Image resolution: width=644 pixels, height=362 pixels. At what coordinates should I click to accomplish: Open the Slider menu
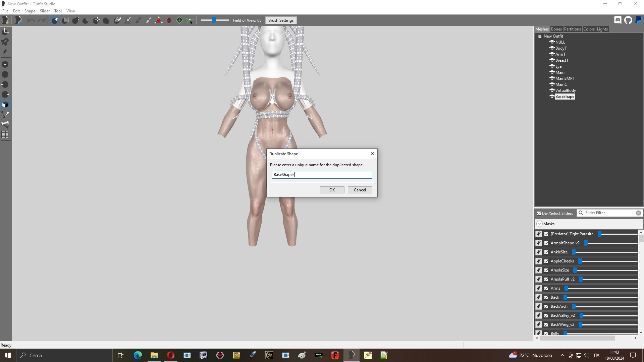point(45,11)
